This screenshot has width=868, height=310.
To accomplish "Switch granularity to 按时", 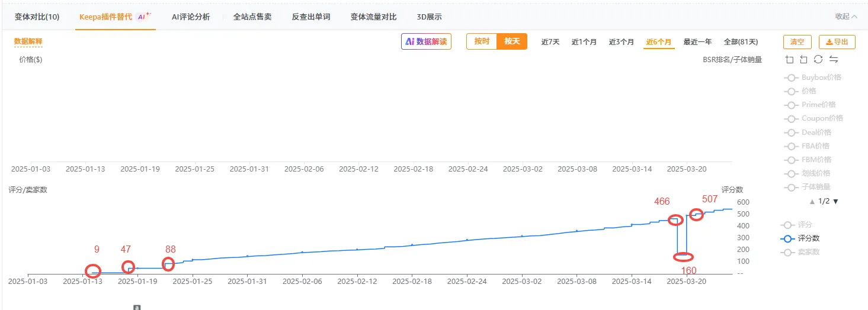I will click(x=482, y=41).
